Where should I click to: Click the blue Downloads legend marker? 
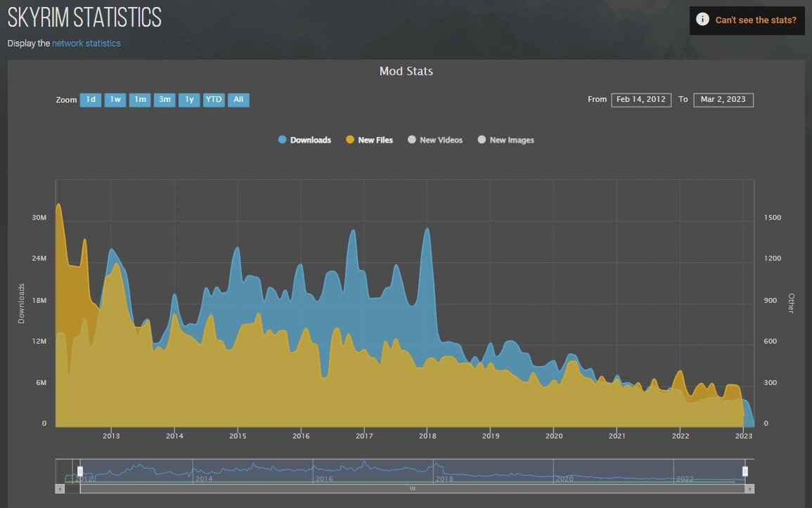pyautogui.click(x=284, y=140)
